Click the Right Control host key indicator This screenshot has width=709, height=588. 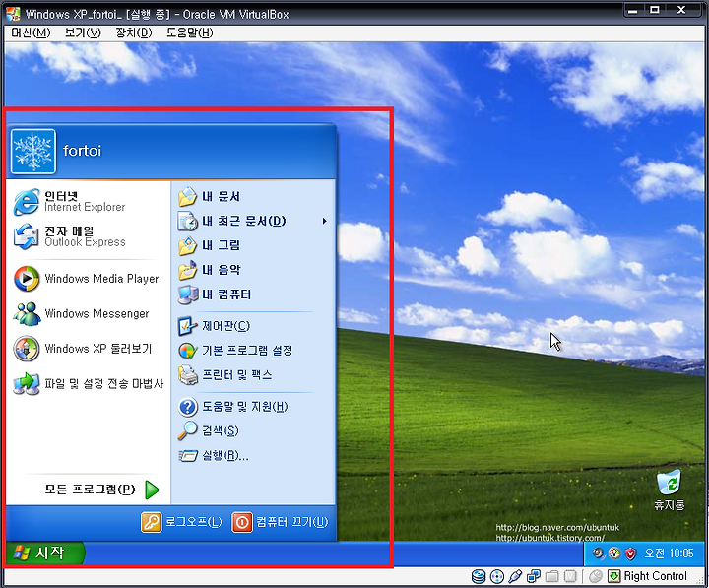pyautogui.click(x=655, y=576)
